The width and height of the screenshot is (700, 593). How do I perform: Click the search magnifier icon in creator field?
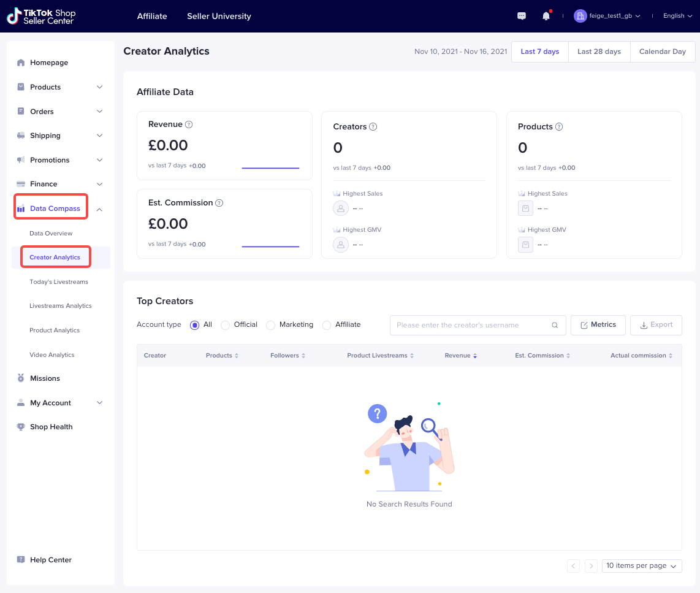[555, 325]
